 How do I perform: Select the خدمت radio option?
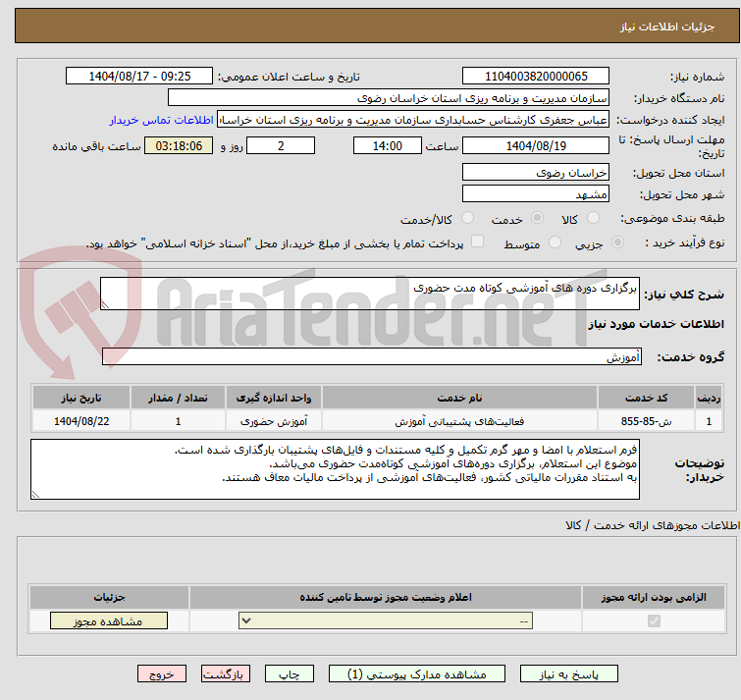[x=537, y=218]
